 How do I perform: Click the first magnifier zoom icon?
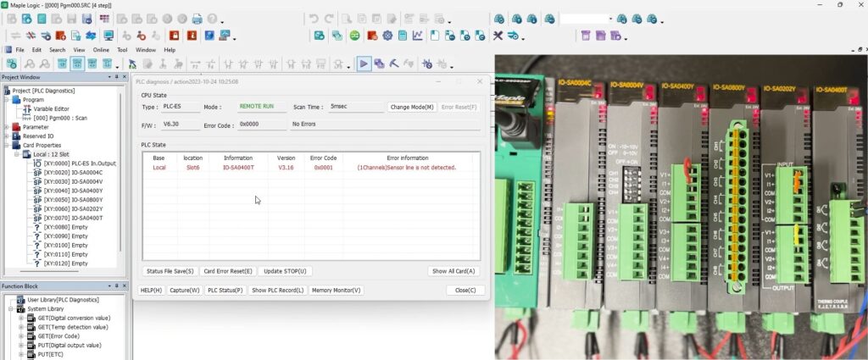(30, 64)
